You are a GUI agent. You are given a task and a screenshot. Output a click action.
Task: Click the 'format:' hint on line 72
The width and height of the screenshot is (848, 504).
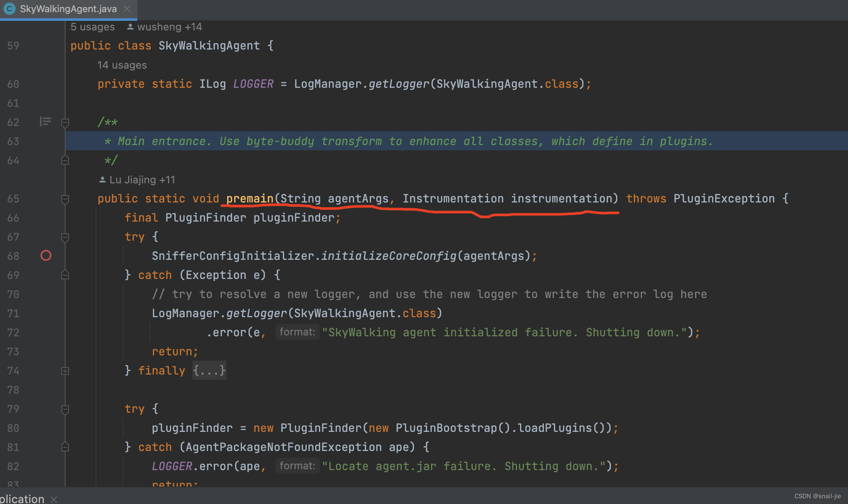(297, 332)
